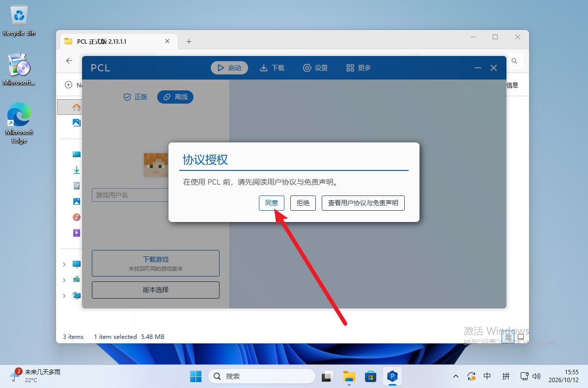Open the 下载 tab in PCL
This screenshot has height=388, width=588.
[272, 68]
